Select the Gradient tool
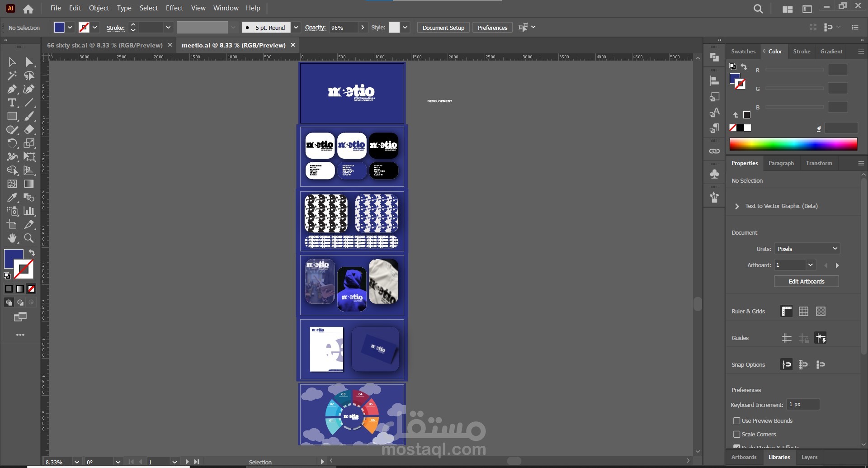Screen dimensions: 868x468 [x=29, y=184]
